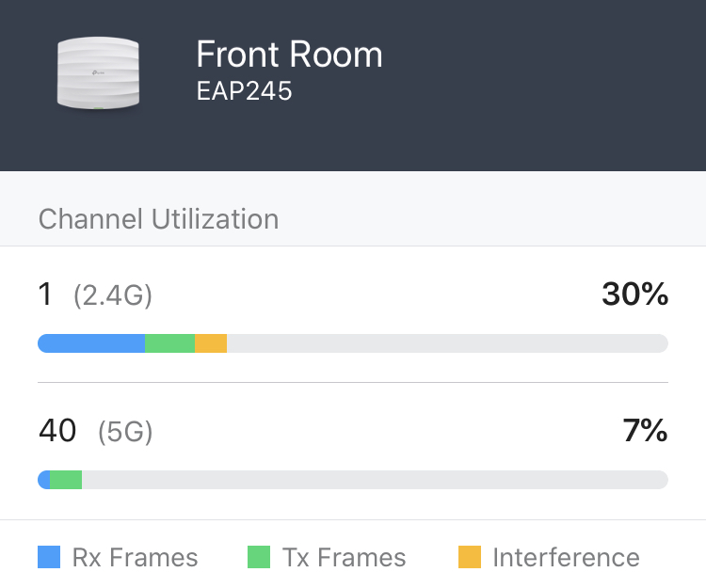
Task: Click the EAP245 model label
Action: pyautogui.click(x=244, y=93)
